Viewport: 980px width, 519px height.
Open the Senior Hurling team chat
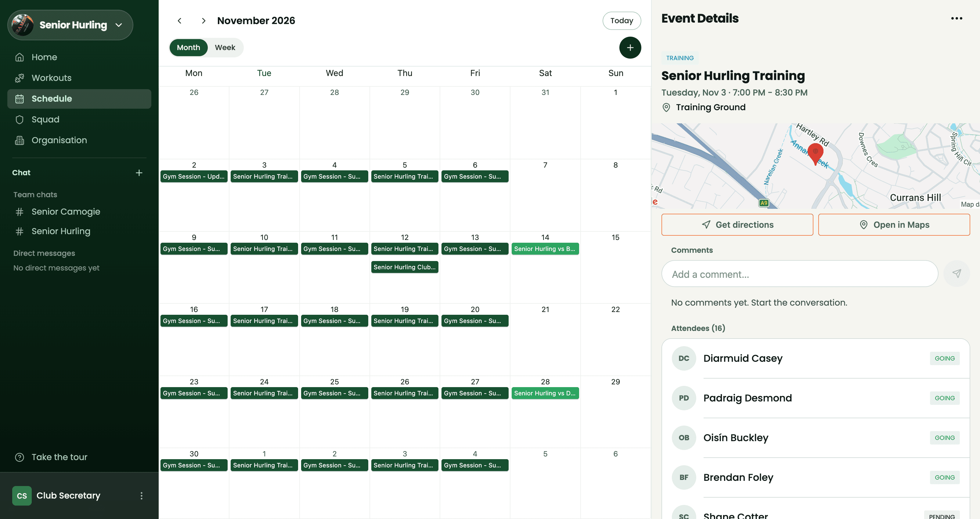[79, 231]
